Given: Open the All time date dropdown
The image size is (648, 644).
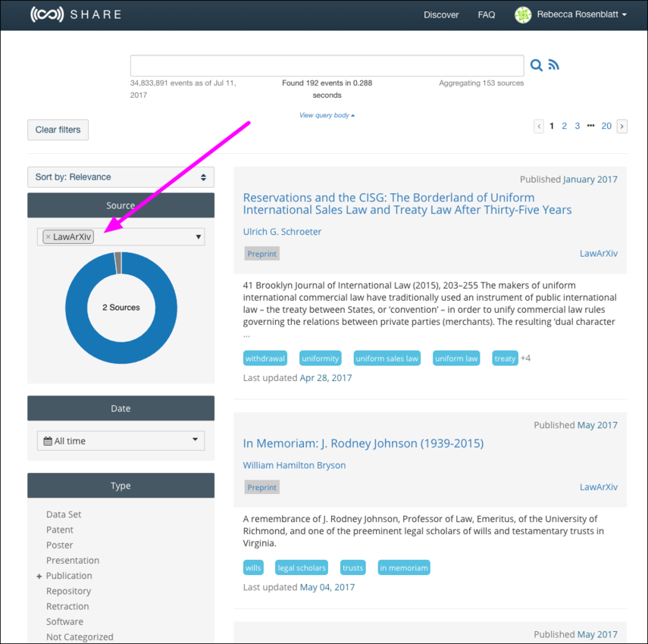Looking at the screenshot, I should click(121, 441).
